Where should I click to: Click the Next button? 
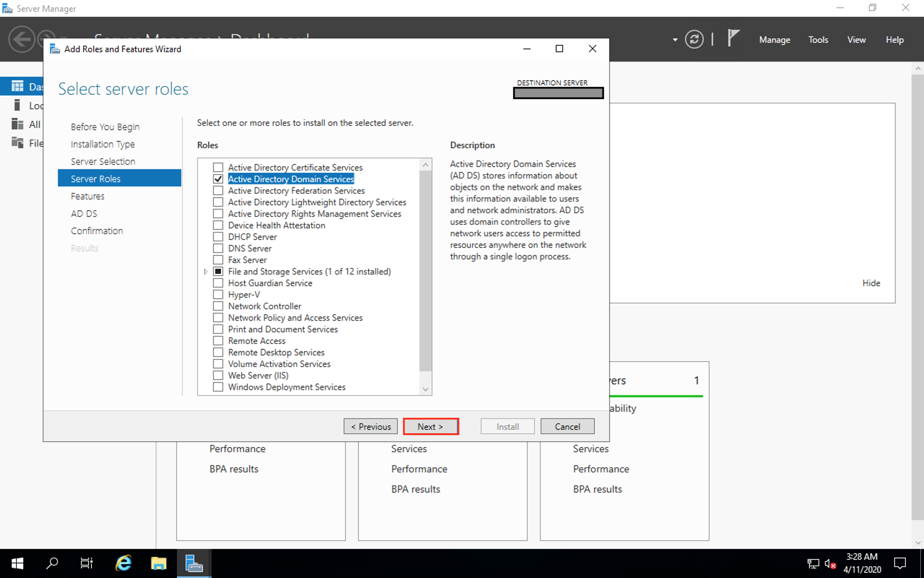pyautogui.click(x=430, y=426)
